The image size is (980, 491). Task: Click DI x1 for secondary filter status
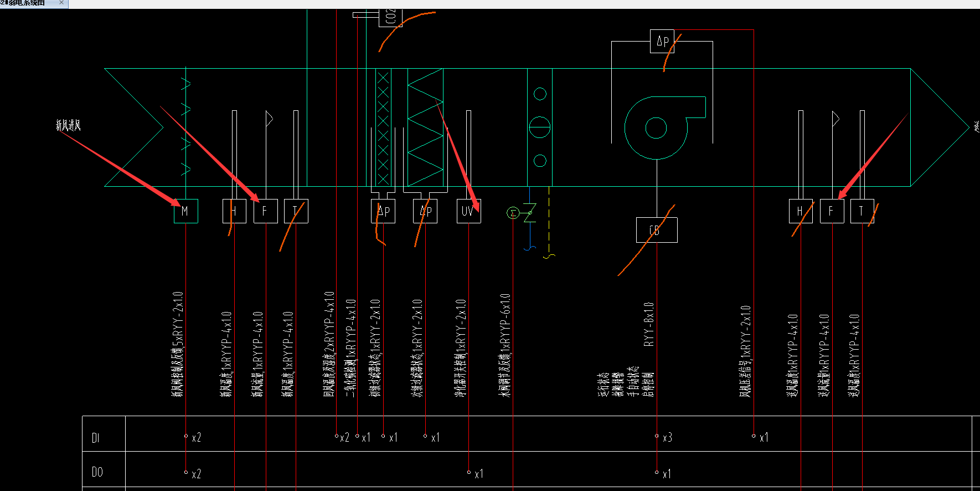pos(435,438)
